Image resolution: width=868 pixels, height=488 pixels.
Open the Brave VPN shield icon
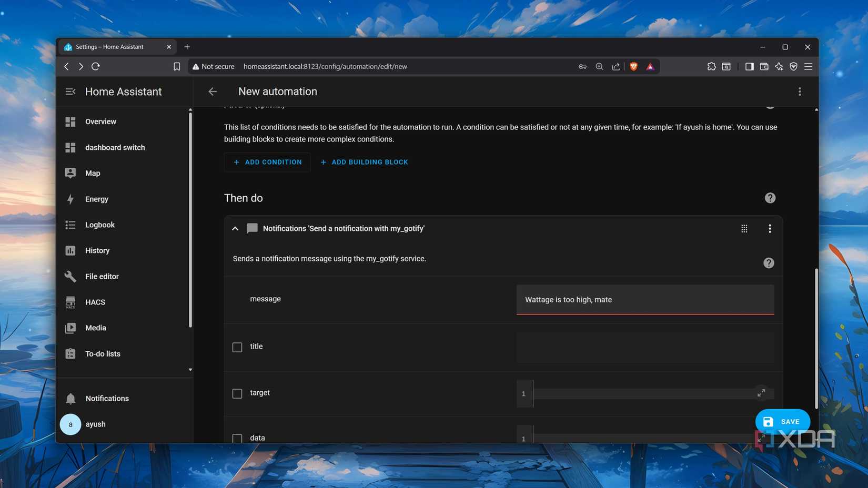point(793,66)
